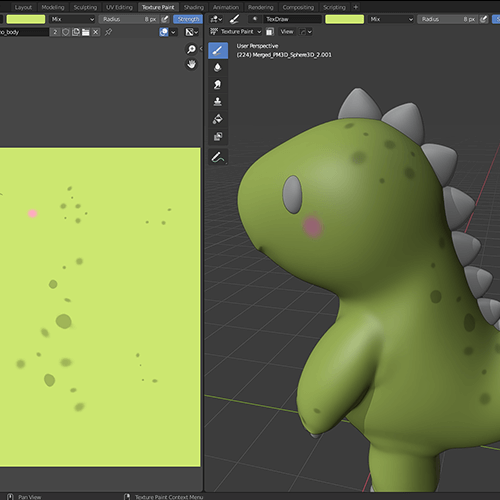Select the Smear tool

(218, 85)
